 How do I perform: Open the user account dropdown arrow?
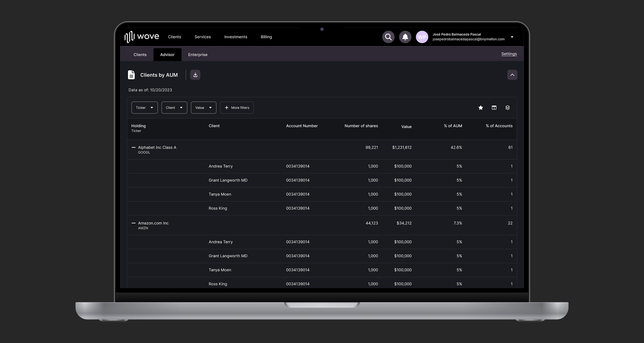[512, 37]
